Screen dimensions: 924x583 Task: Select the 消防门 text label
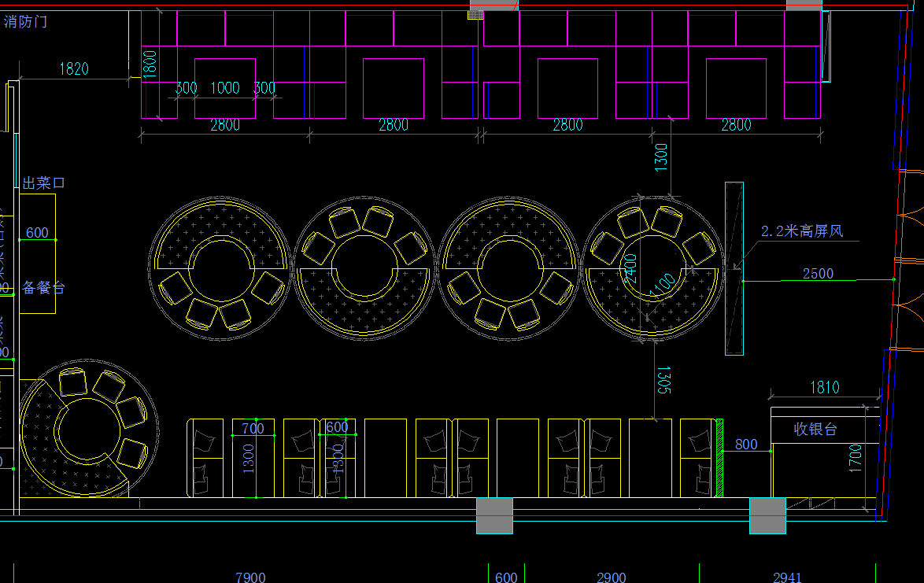[x=25, y=21]
